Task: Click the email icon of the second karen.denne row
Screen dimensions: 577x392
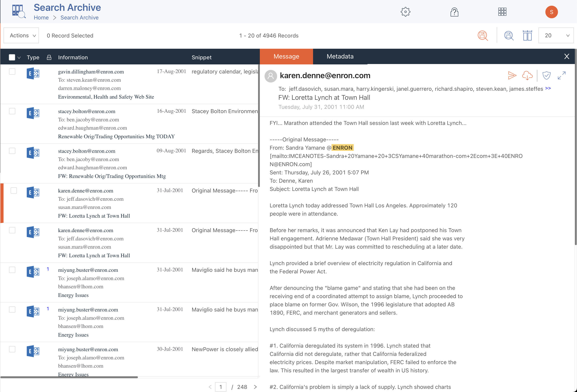Action: pos(33,232)
